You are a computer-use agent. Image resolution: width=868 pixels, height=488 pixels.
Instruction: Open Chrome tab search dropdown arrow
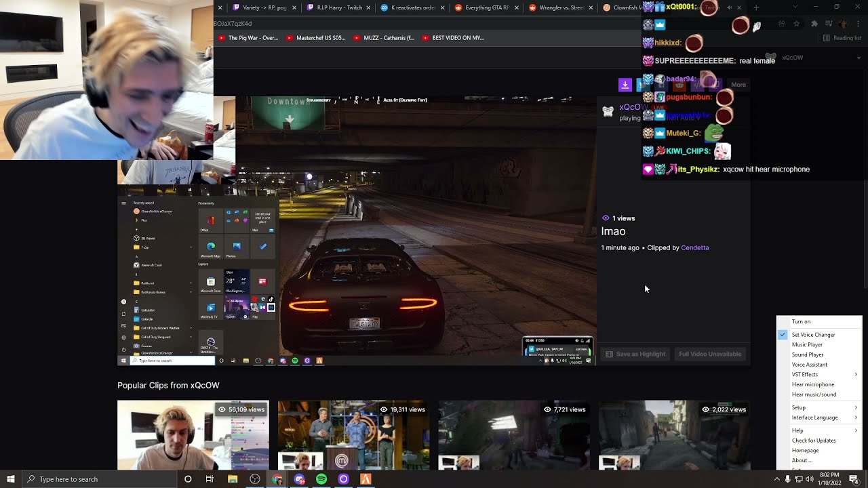click(795, 7)
